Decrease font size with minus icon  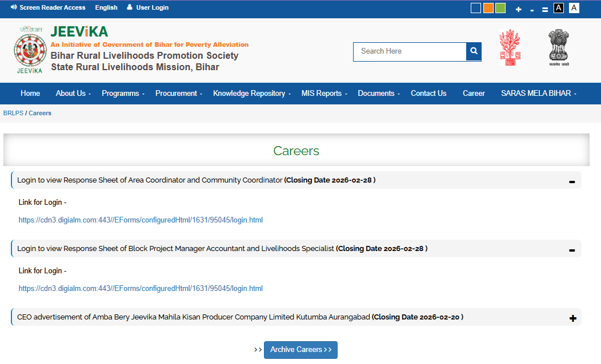pos(532,9)
